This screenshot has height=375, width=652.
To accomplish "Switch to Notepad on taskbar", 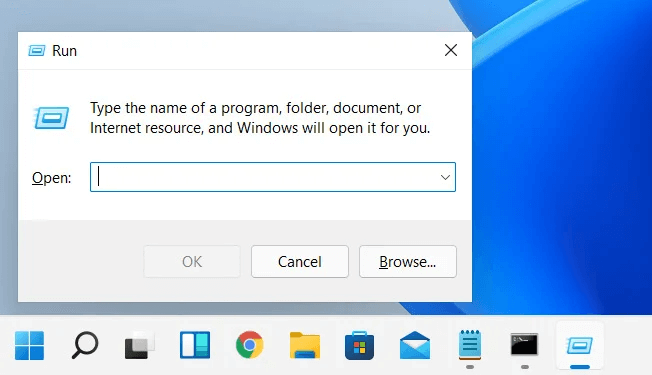I will pos(470,344).
